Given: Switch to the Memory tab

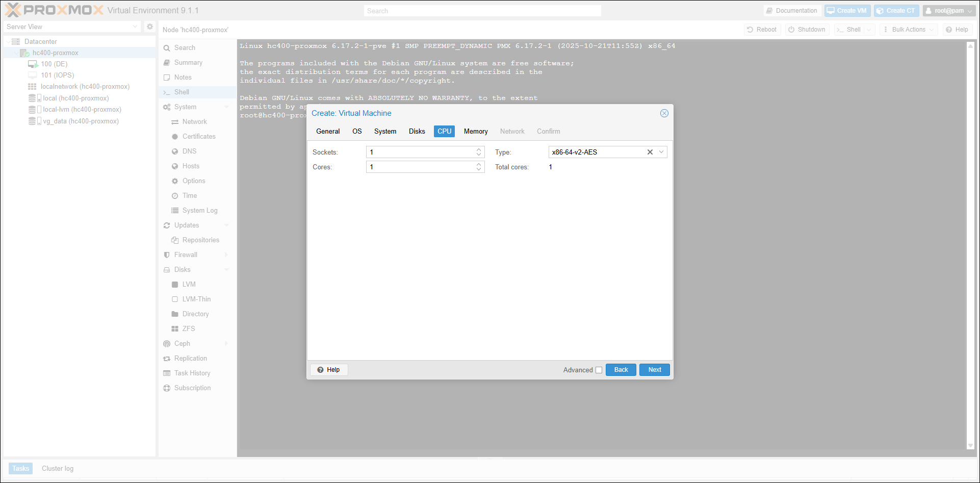Looking at the screenshot, I should 476,132.
